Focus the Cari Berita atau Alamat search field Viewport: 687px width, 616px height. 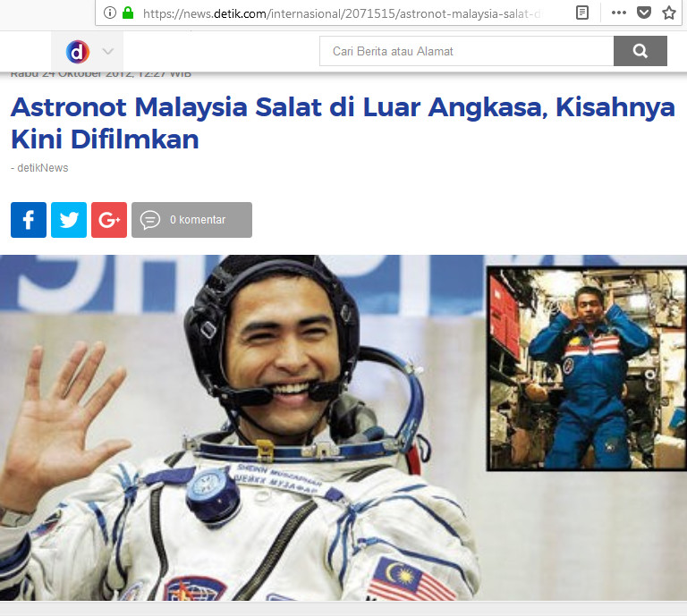click(x=467, y=51)
